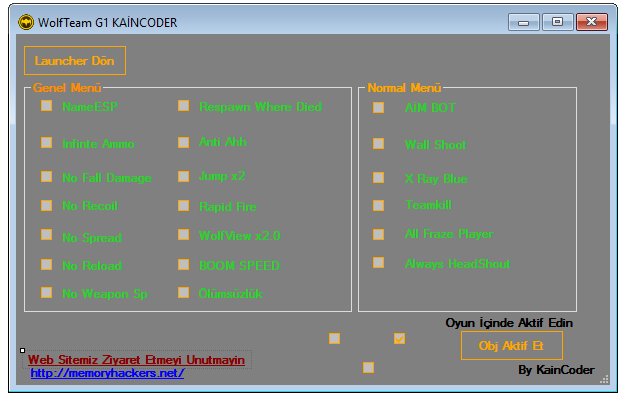
Task: Check the BOOM SPEED box
Action: (184, 265)
